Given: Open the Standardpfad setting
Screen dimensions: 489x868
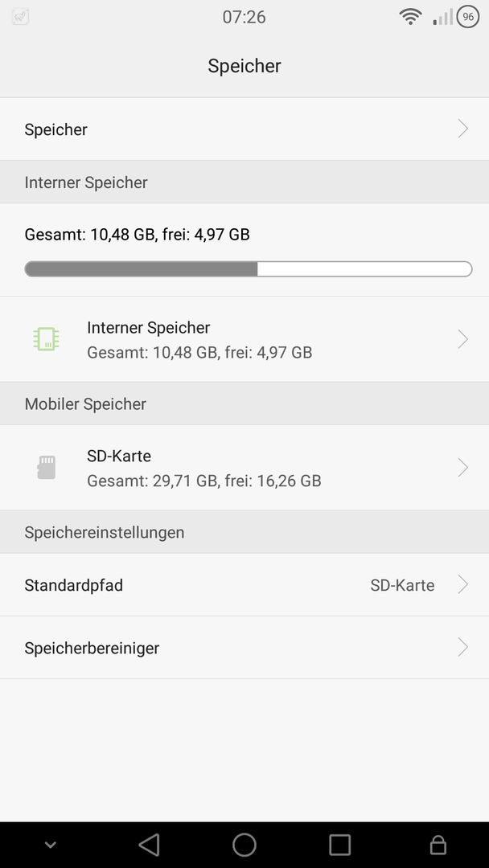Looking at the screenshot, I should (244, 584).
